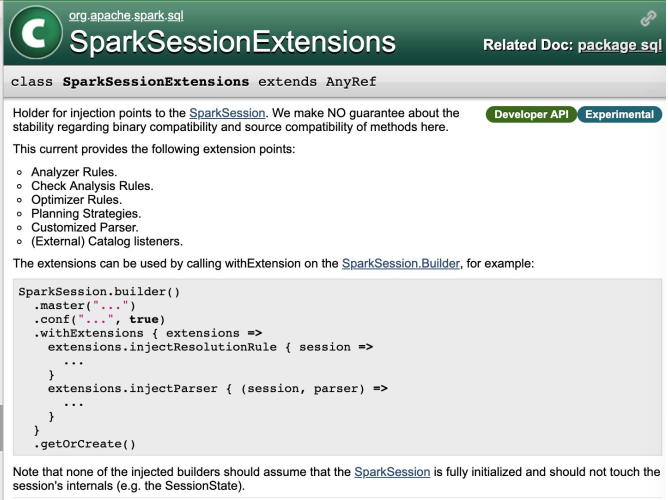
Task: Click AnyRef in the class signature
Action: 345,81
